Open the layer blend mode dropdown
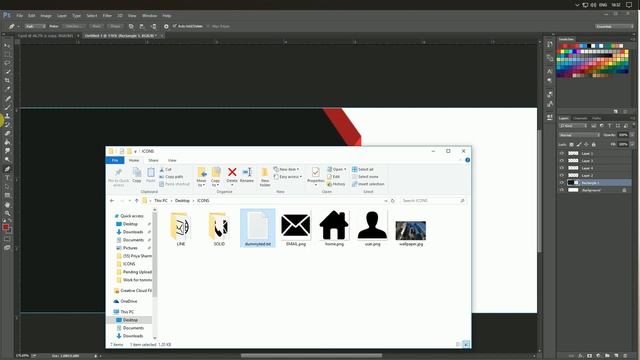Image resolution: width=640 pixels, height=360 pixels. [x=579, y=135]
